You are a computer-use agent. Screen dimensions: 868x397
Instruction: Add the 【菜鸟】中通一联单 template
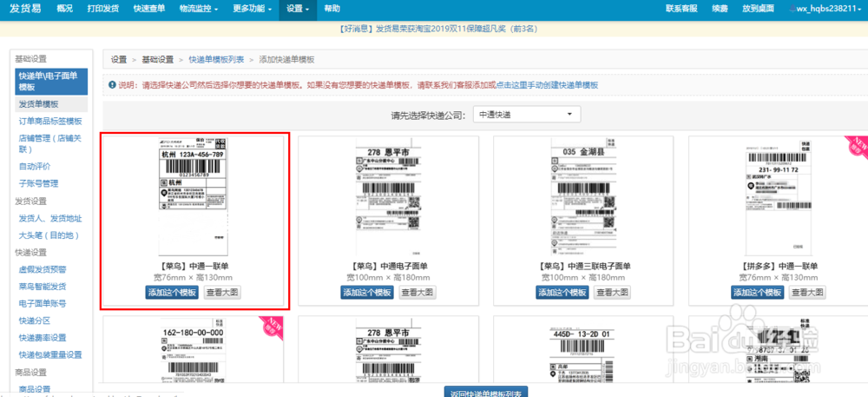172,293
